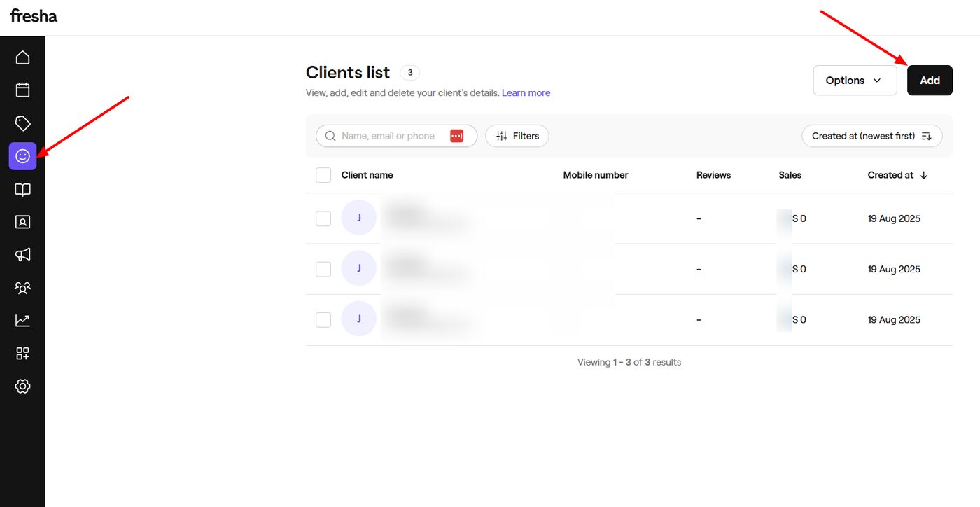The width and height of the screenshot is (980, 507).
Task: Open the Clients smiley-face icon
Action: [x=22, y=155]
